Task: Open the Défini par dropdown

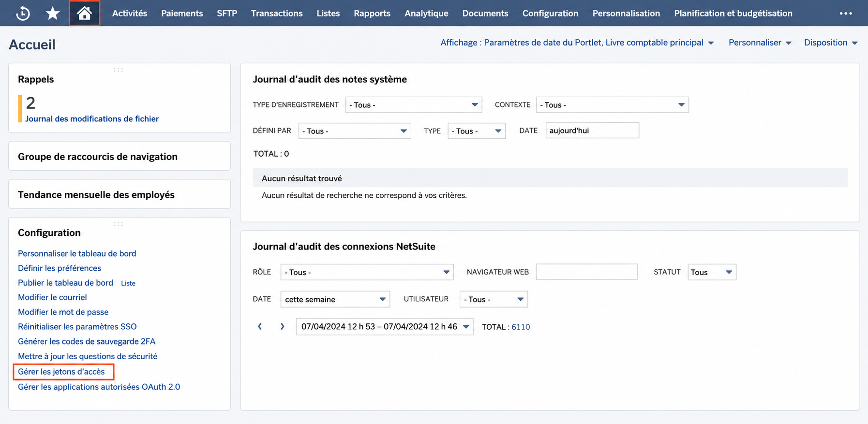Action: click(x=355, y=131)
